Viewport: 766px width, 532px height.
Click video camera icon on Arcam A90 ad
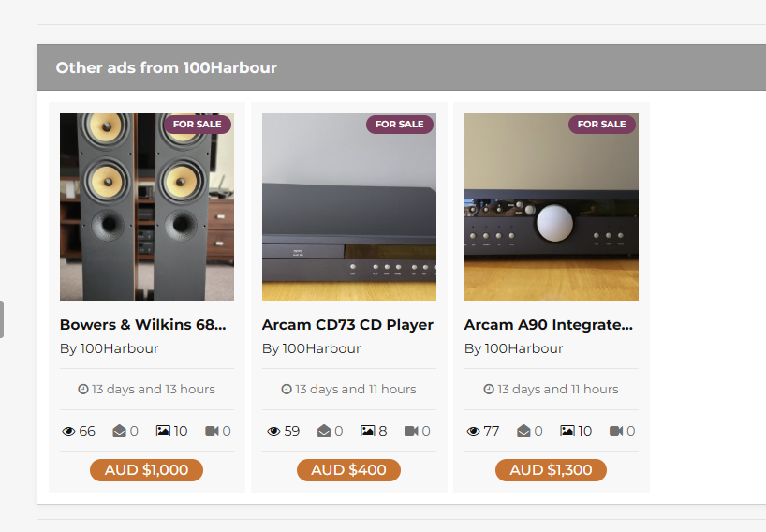[616, 431]
